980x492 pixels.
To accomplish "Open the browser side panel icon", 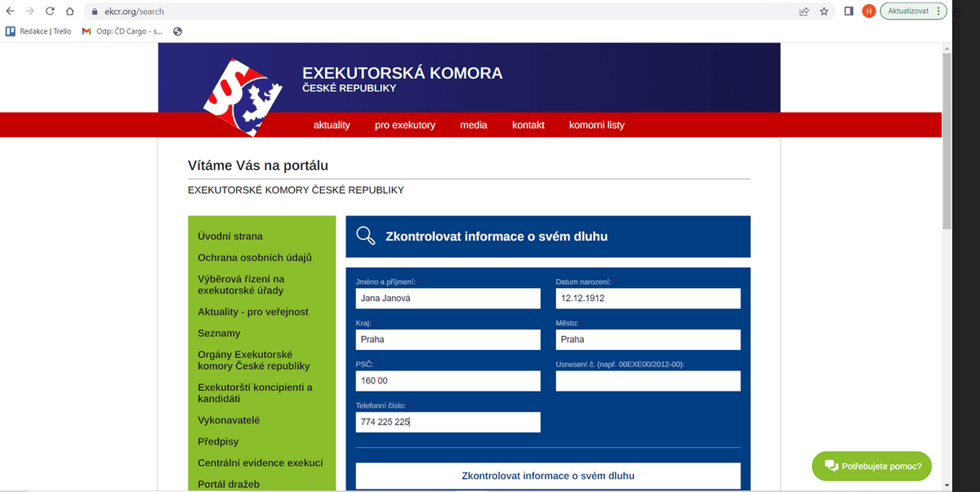I will [849, 11].
